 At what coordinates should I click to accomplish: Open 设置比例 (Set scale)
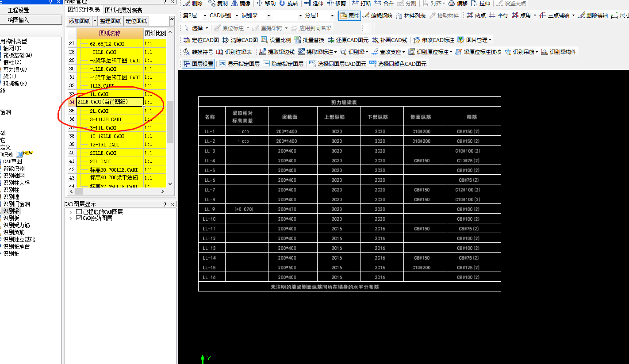click(276, 40)
